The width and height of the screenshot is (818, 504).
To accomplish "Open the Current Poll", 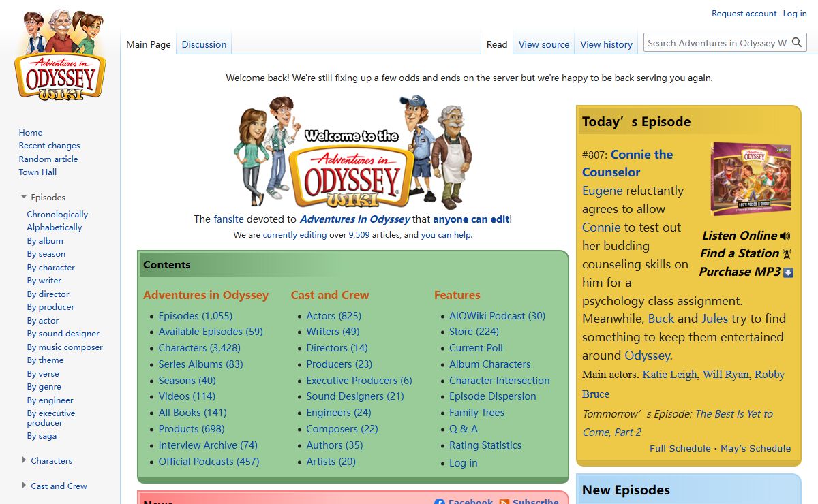I will [x=476, y=348].
